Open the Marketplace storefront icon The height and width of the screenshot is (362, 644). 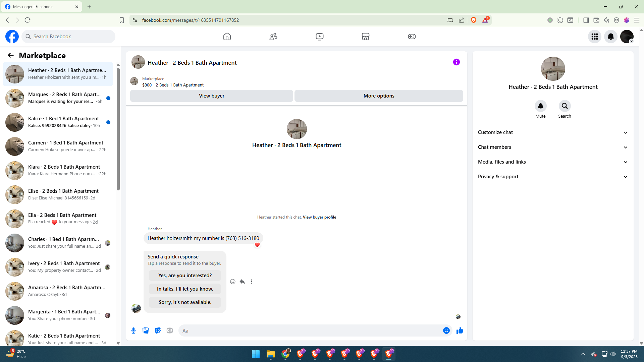click(366, 37)
